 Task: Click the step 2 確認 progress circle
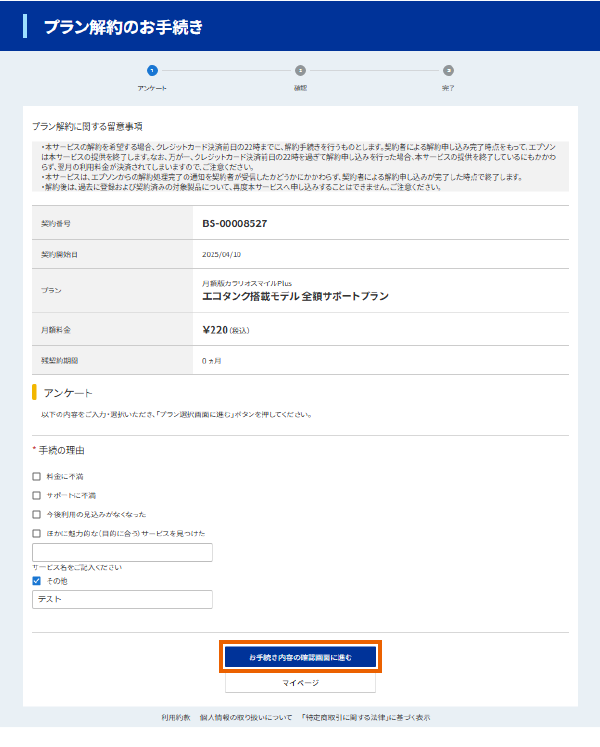[x=300, y=71]
